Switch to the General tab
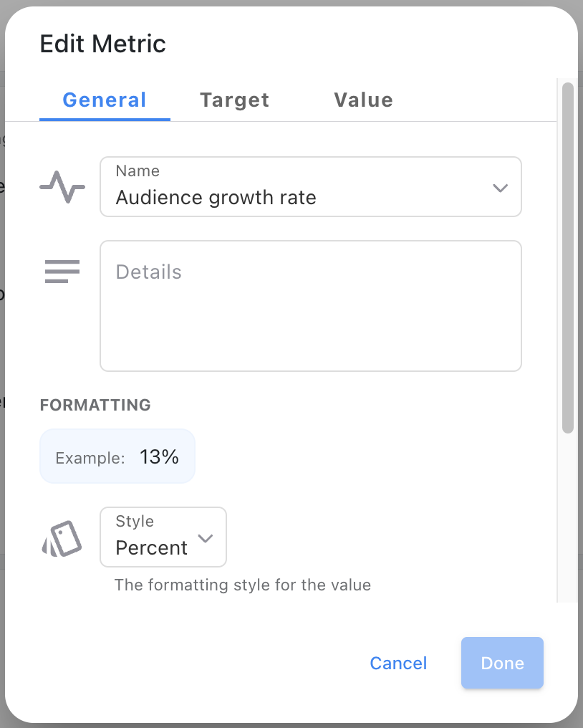The height and width of the screenshot is (728, 583). point(105,100)
